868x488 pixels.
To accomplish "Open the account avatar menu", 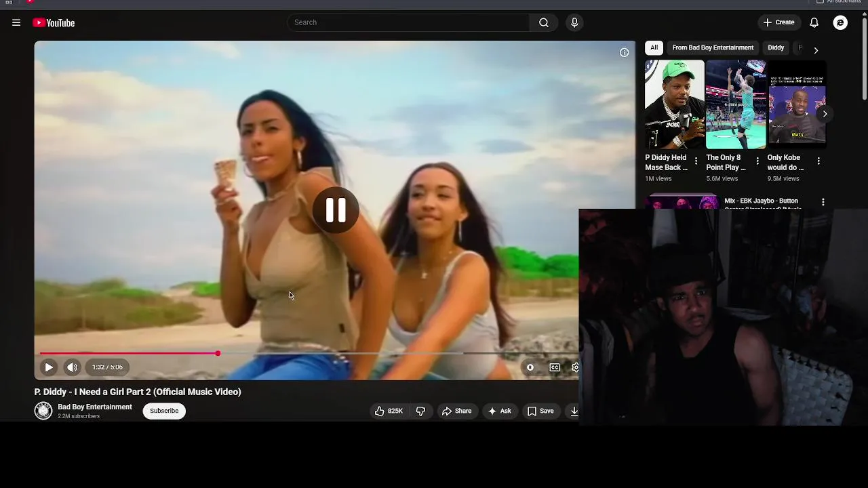I will (840, 22).
